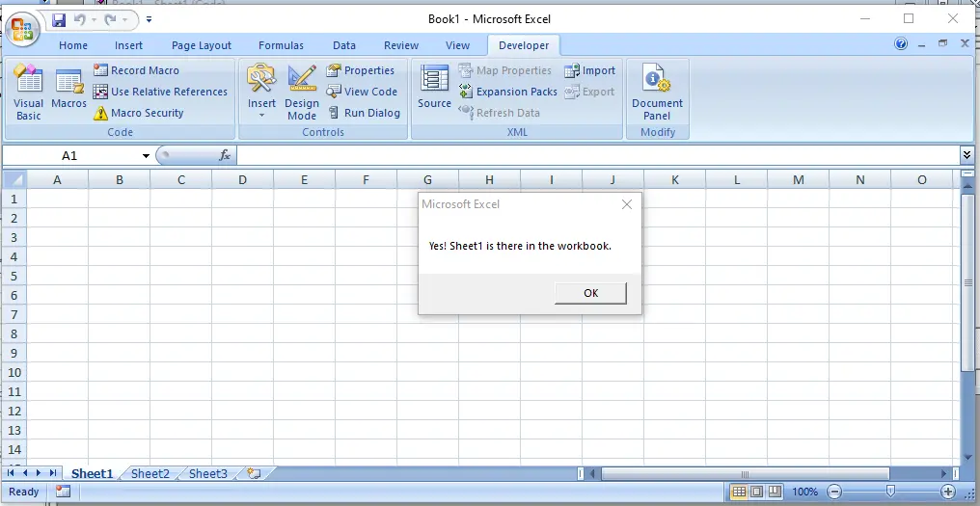Insert a new worksheet tab

coord(254,473)
